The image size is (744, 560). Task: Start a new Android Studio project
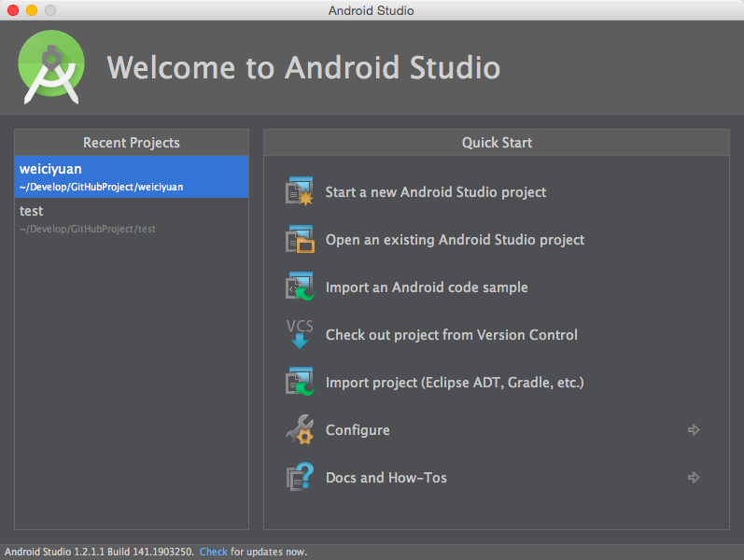436,192
